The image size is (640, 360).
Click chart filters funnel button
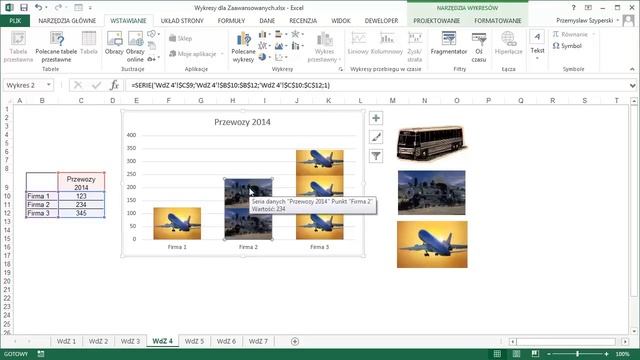tap(376, 156)
